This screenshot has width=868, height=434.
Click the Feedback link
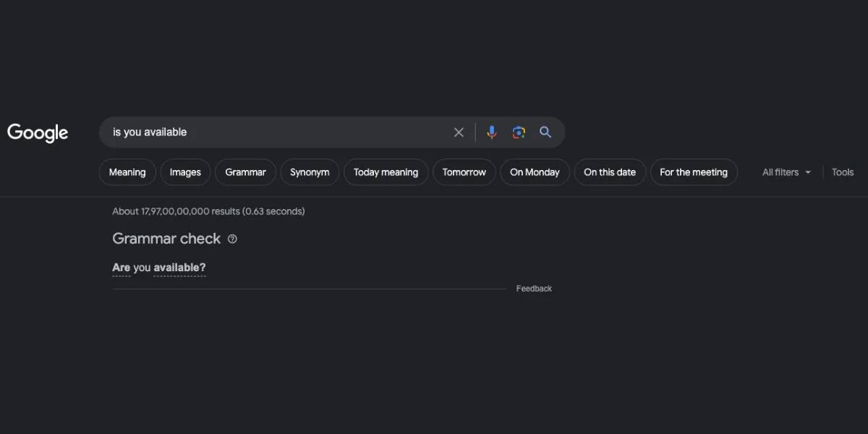pos(534,289)
